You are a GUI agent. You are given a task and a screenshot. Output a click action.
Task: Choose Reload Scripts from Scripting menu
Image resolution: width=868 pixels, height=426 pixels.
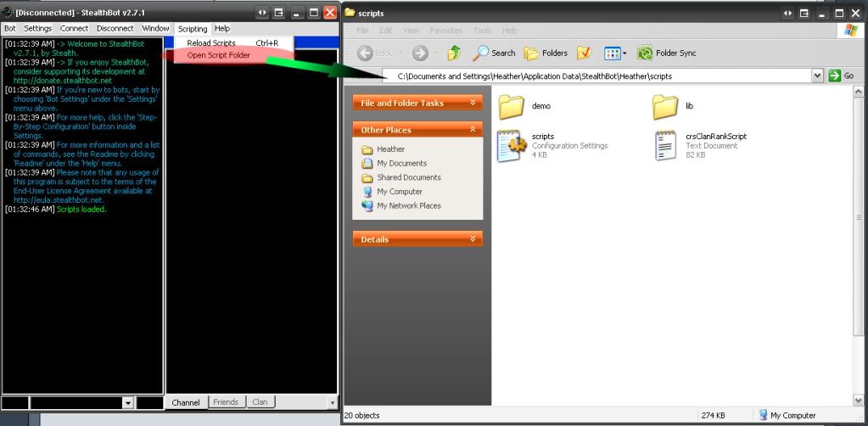pyautogui.click(x=233, y=42)
